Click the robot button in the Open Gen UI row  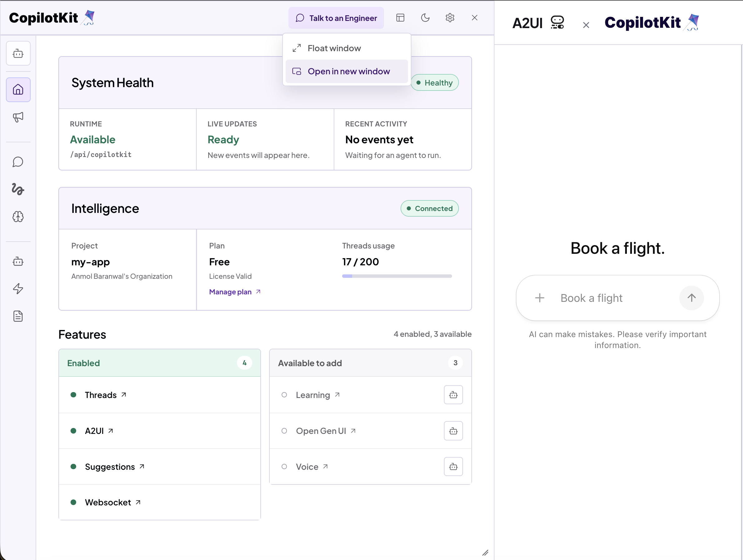coord(453,431)
